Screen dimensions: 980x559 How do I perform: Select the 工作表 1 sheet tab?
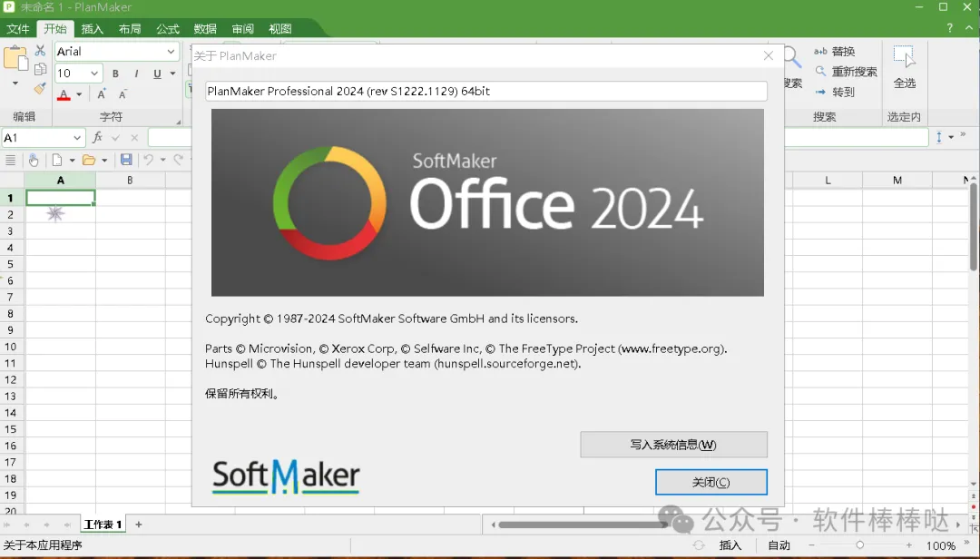(x=103, y=524)
